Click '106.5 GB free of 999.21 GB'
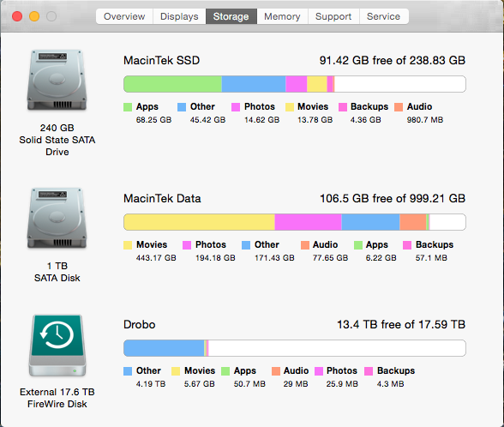Screen dimensions: 504x427 tap(393, 199)
